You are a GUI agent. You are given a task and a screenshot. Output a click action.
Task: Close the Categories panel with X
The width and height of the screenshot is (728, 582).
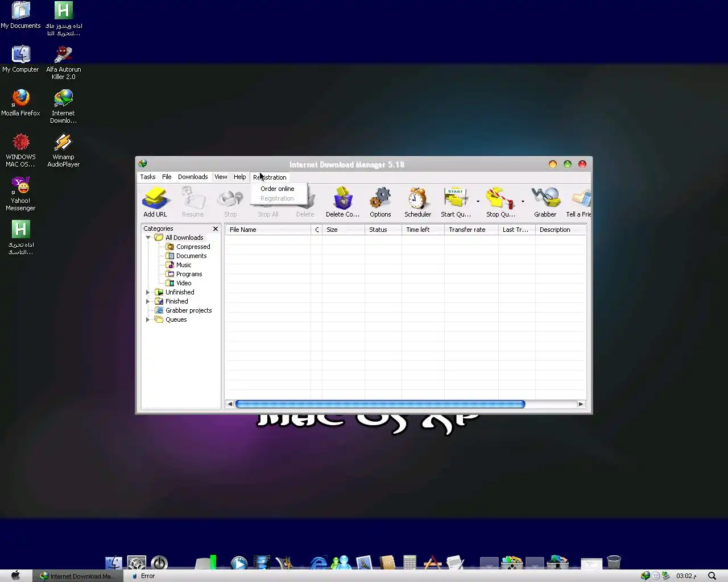pos(216,228)
